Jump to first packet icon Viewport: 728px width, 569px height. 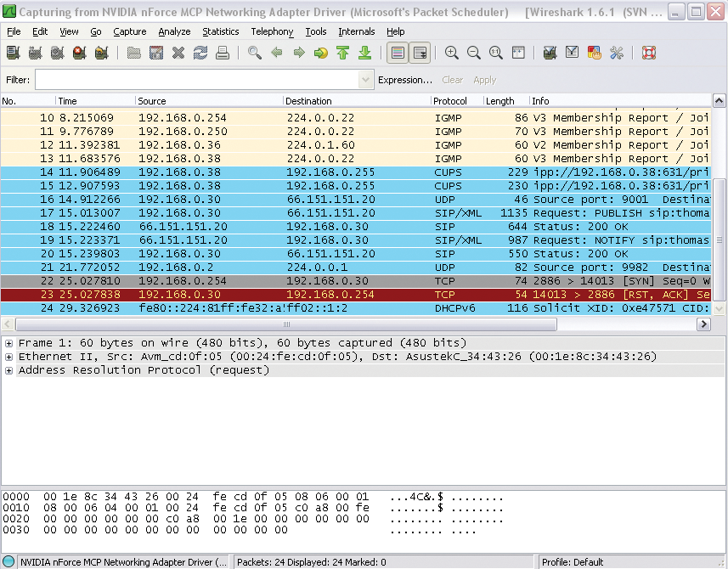pos(343,53)
